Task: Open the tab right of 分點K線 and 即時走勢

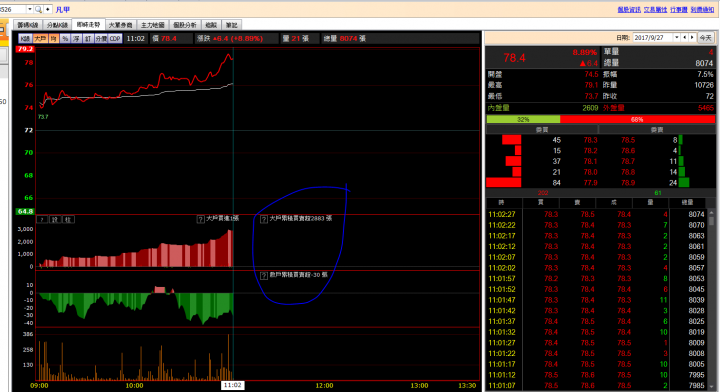Action: coord(121,25)
